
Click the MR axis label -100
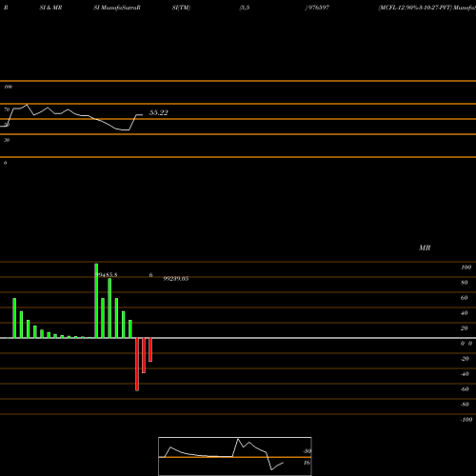coord(466,420)
